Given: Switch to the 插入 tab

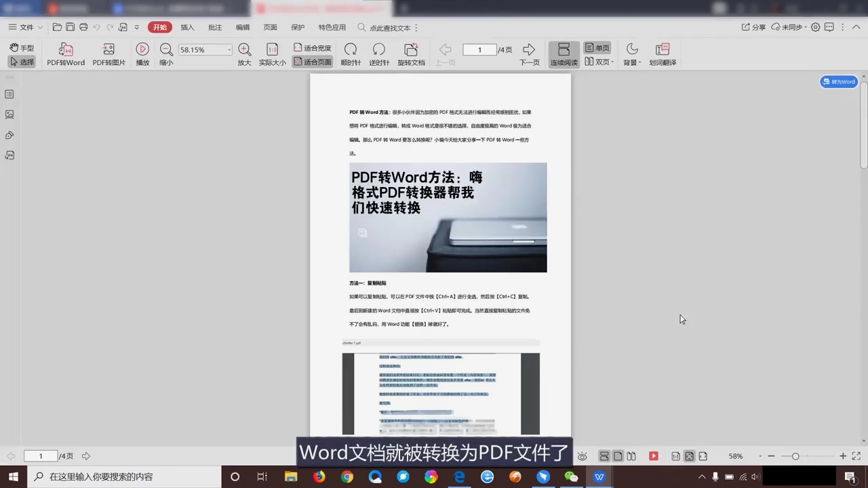Looking at the screenshot, I should point(187,27).
